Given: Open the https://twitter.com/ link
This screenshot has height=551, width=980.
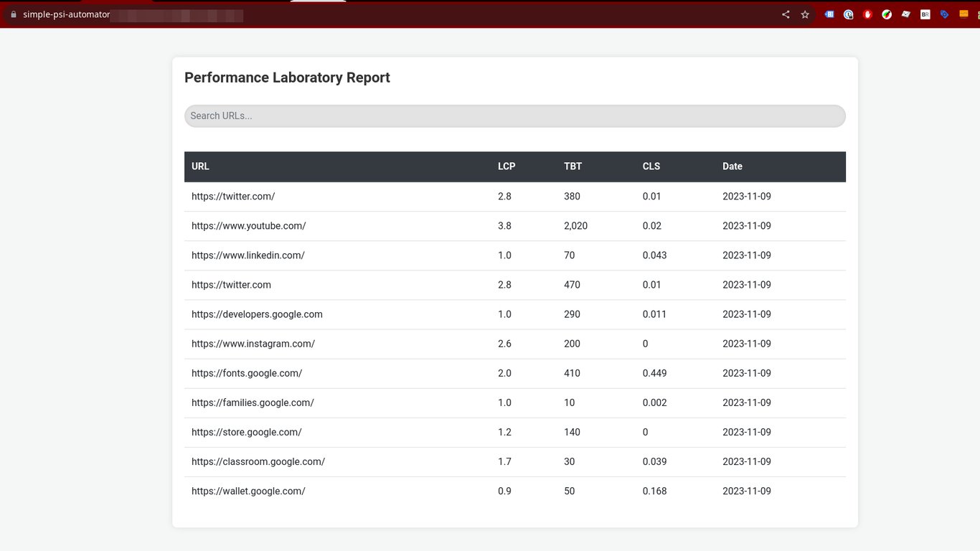Looking at the screenshot, I should pyautogui.click(x=233, y=196).
